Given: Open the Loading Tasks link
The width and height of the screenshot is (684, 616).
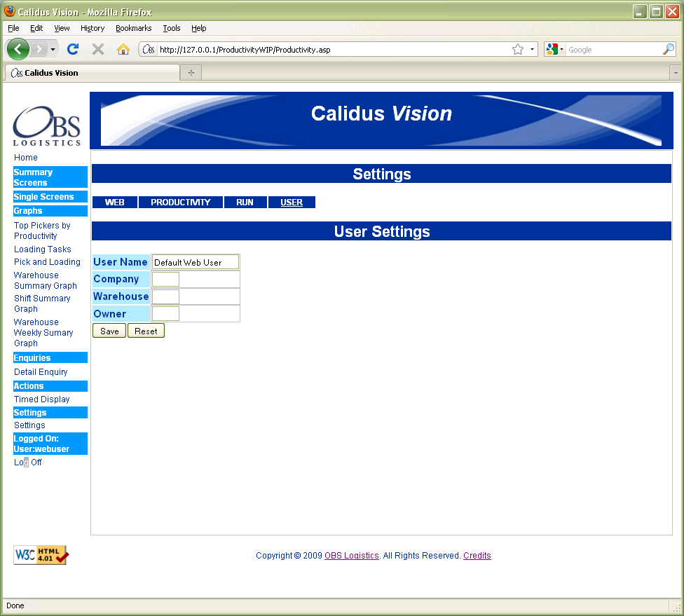Looking at the screenshot, I should click(x=42, y=249).
